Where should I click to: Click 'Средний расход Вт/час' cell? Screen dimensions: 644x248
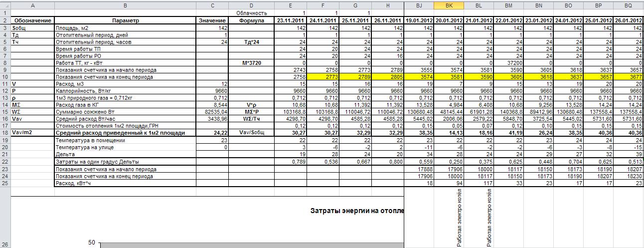(125, 119)
